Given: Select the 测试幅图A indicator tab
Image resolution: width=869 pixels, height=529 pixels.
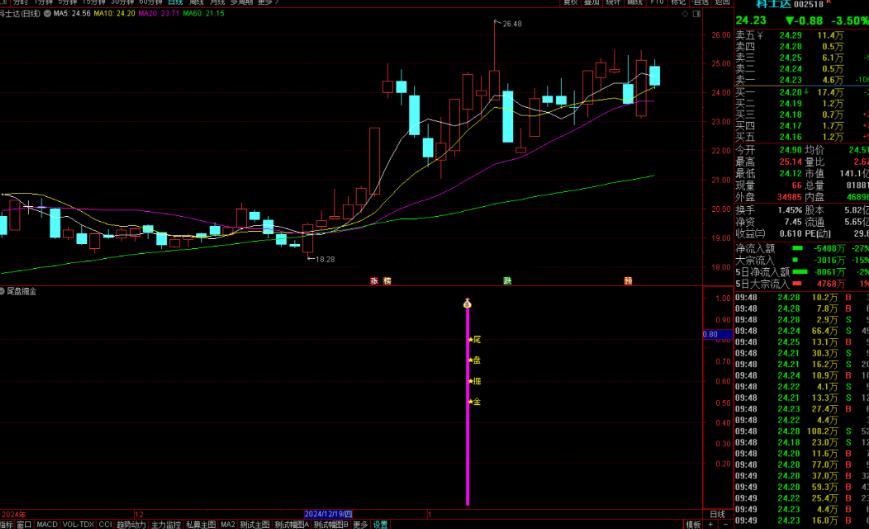Looking at the screenshot, I should (x=292, y=524).
